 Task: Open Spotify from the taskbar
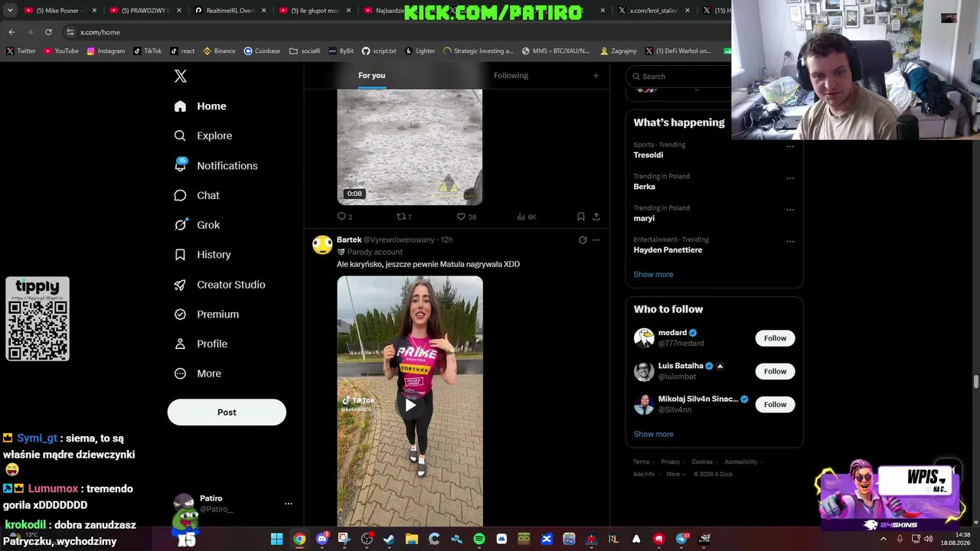click(x=479, y=539)
